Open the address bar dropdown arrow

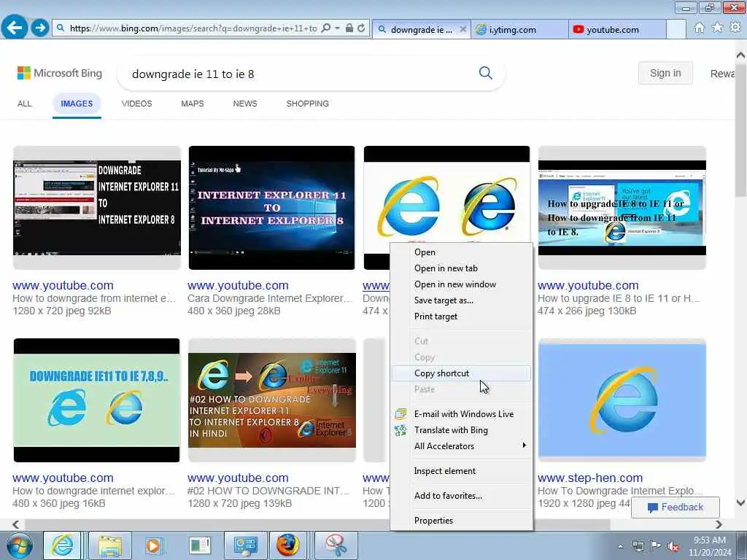(337, 28)
